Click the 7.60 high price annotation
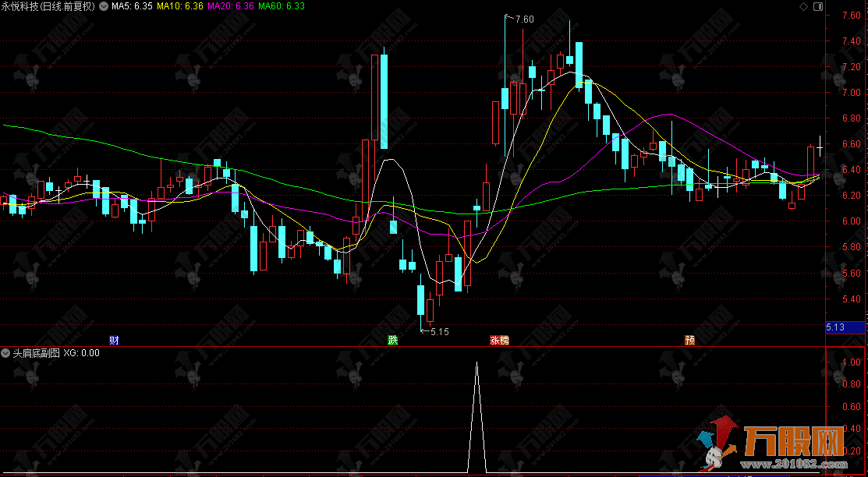This screenshot has height=477, width=868. [x=524, y=19]
